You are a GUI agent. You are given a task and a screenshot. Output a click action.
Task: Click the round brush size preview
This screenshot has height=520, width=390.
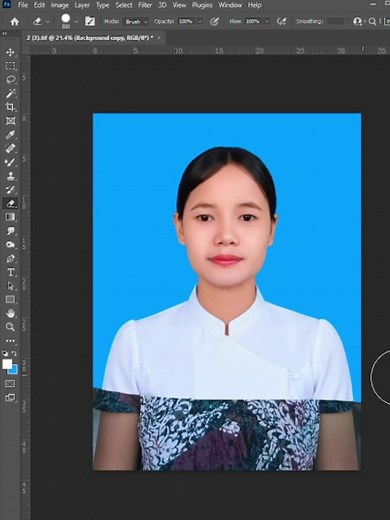tap(66, 19)
